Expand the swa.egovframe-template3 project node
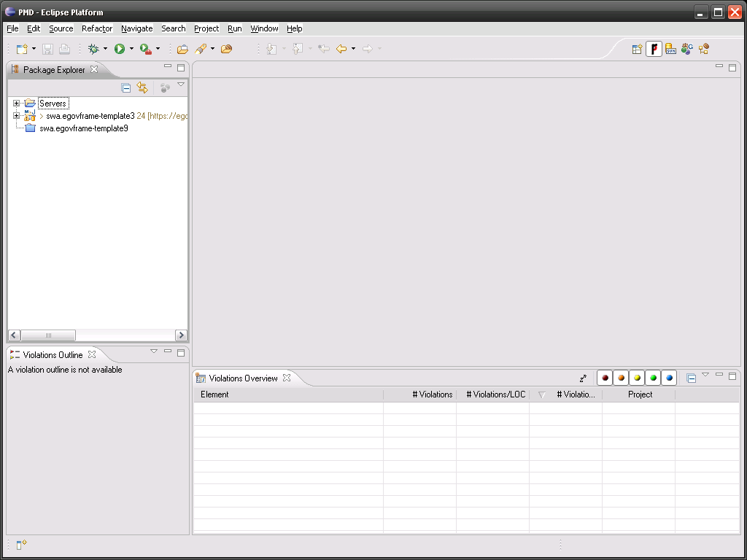Screen dimensions: 747x560 pyautogui.click(x=16, y=116)
